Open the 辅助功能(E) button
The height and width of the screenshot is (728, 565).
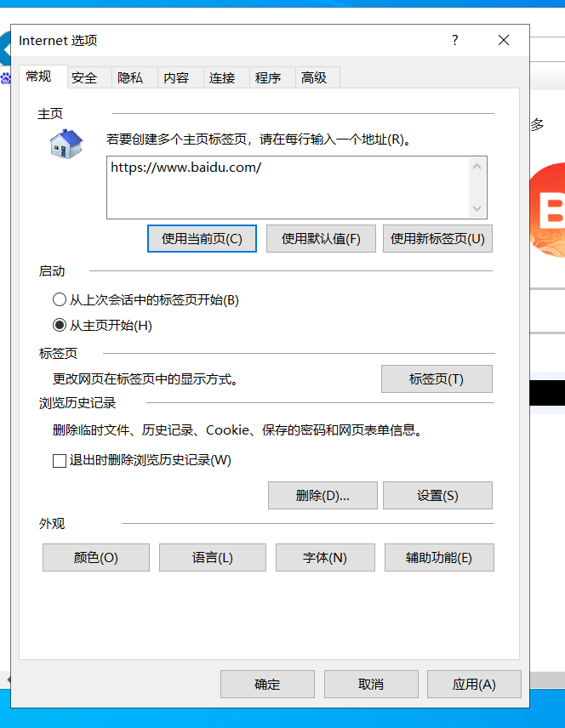(x=439, y=557)
